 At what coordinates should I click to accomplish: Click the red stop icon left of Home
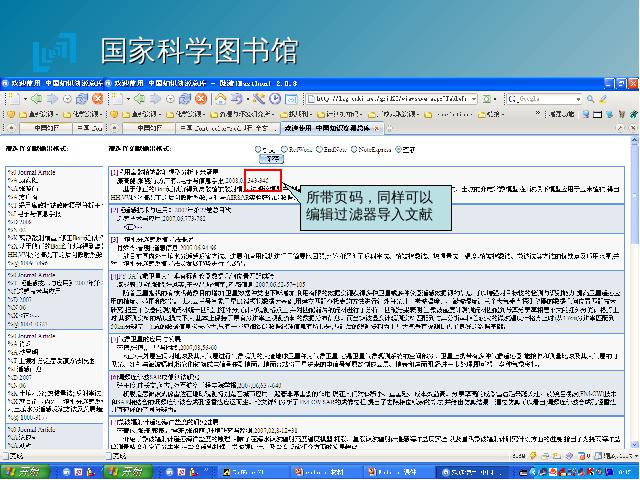pos(200,99)
